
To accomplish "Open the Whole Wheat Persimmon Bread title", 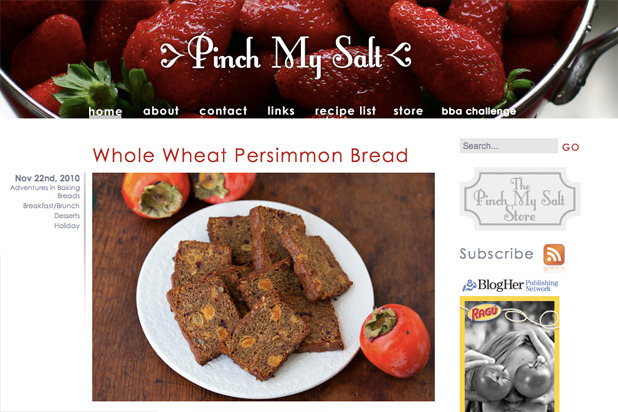I will coord(250,155).
